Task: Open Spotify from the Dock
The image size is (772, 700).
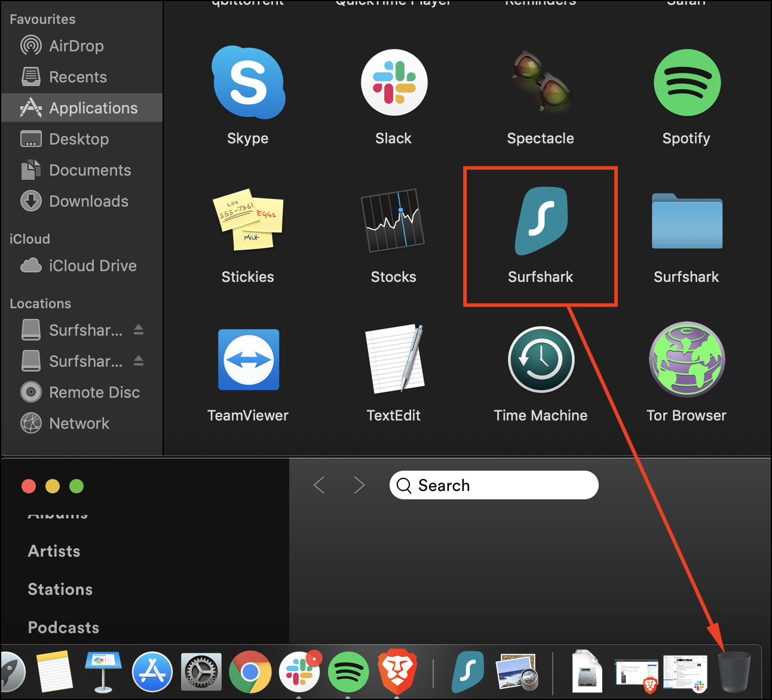Action: (x=348, y=672)
